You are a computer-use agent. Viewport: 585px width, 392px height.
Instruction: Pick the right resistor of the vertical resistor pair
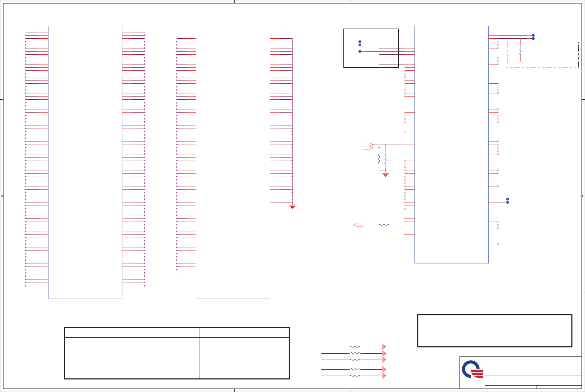point(386,160)
